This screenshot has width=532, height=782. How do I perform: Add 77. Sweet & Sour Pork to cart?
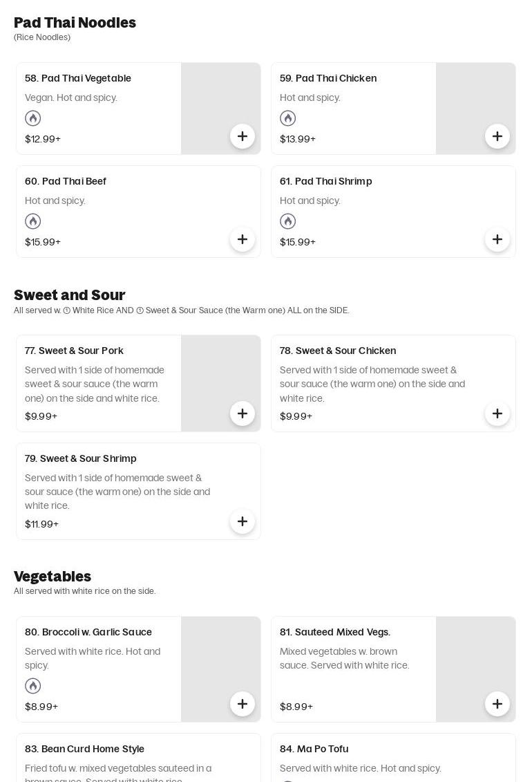click(x=243, y=413)
